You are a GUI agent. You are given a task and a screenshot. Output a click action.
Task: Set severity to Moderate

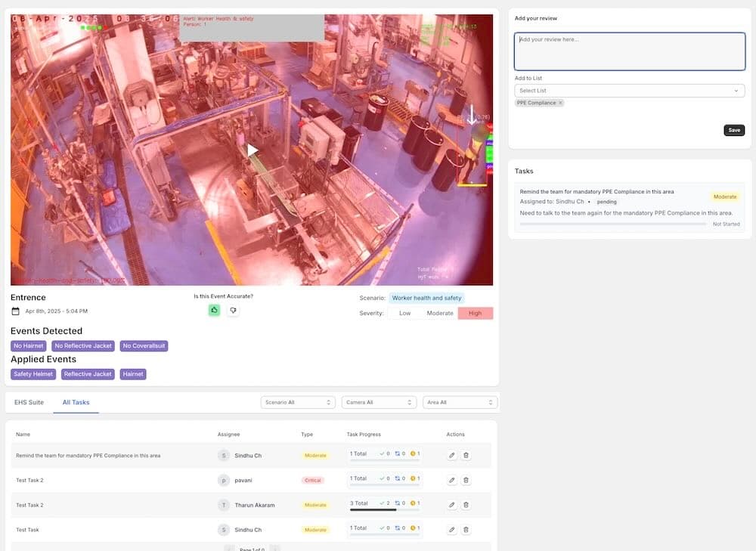[x=440, y=313]
